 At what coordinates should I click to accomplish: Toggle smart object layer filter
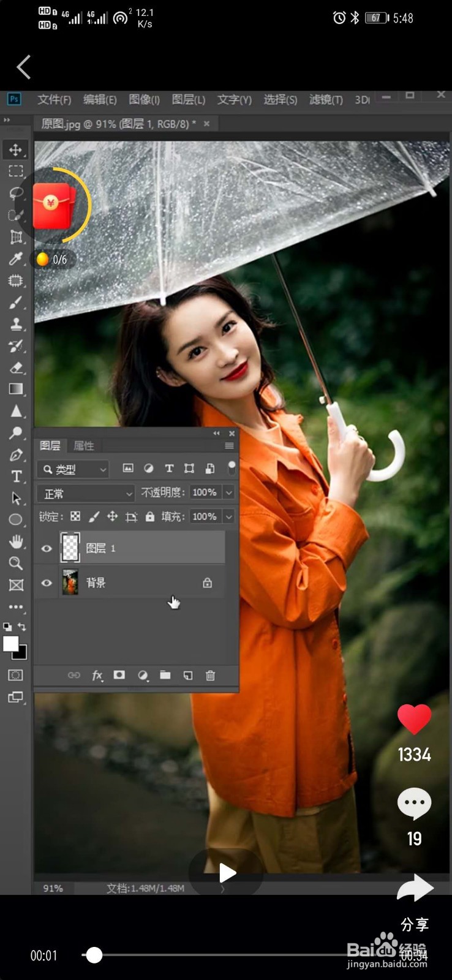pos(209,469)
